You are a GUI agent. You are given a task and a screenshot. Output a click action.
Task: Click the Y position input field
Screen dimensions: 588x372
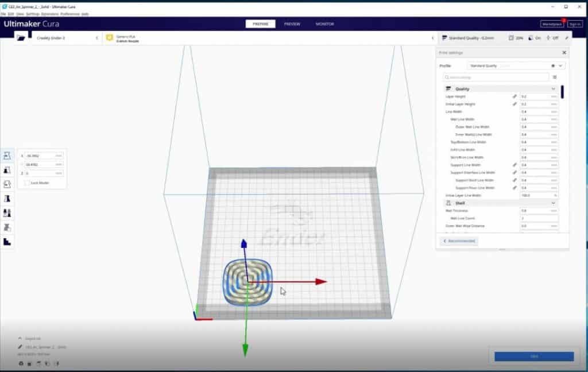click(x=44, y=164)
